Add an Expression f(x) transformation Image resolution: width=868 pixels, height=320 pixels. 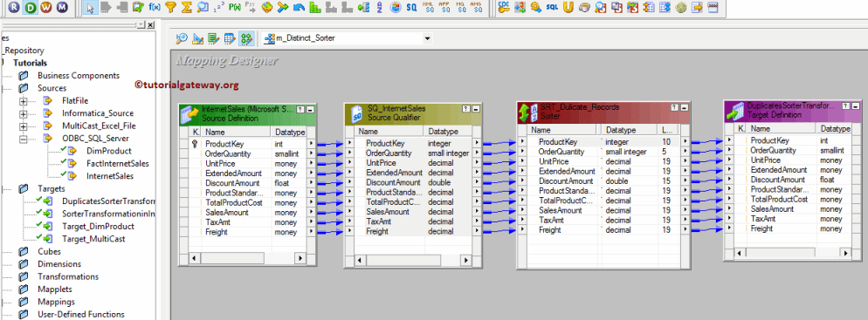[x=155, y=8]
